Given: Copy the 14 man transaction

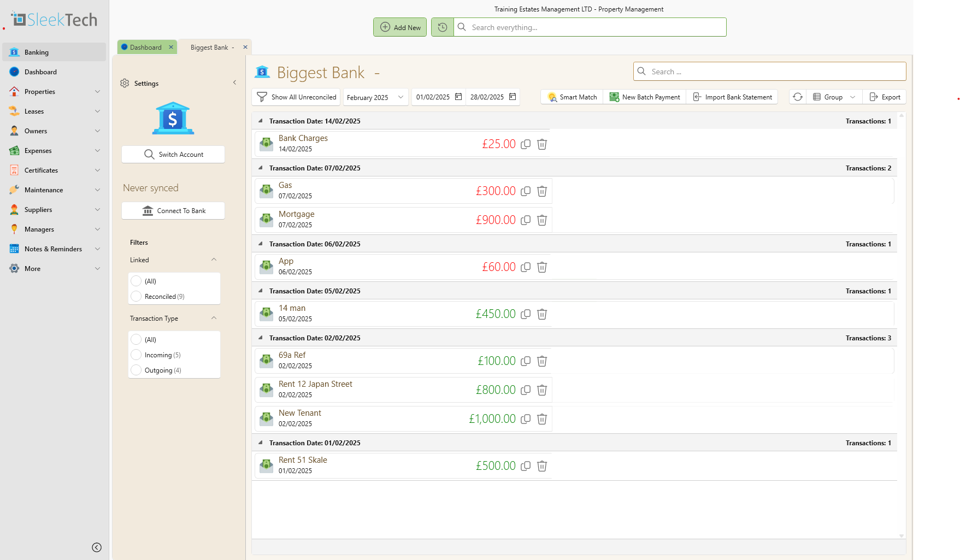Looking at the screenshot, I should (x=526, y=314).
